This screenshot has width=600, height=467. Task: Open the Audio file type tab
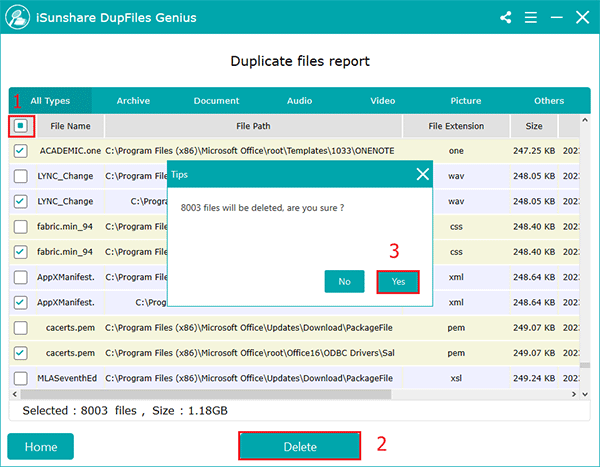click(299, 101)
